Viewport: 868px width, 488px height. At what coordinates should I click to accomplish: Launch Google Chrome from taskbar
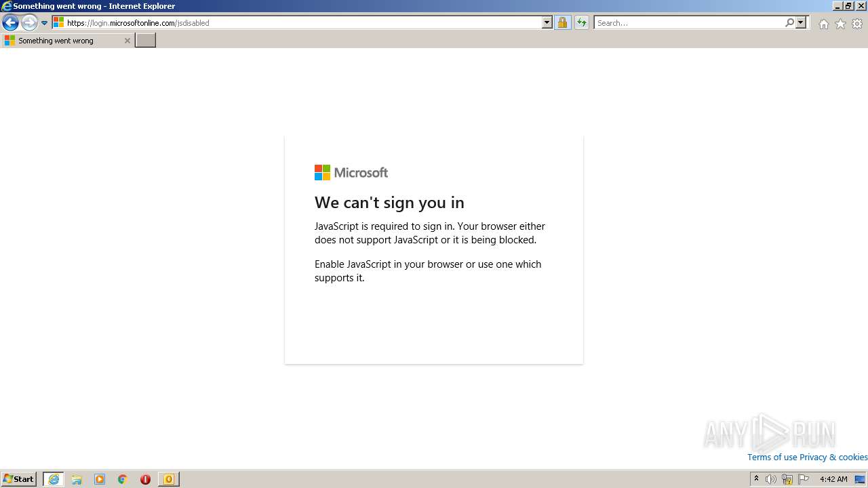[123, 479]
